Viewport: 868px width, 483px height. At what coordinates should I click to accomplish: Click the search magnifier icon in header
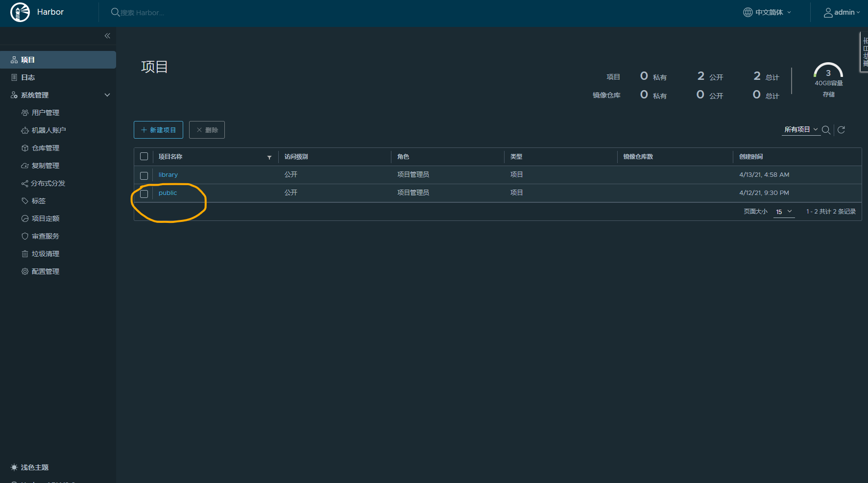pos(115,12)
